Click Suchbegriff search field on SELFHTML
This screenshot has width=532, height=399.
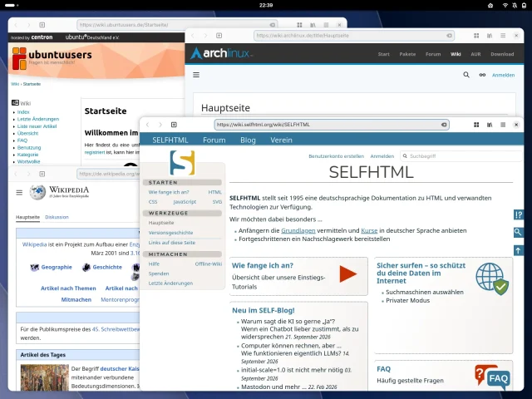tap(461, 156)
